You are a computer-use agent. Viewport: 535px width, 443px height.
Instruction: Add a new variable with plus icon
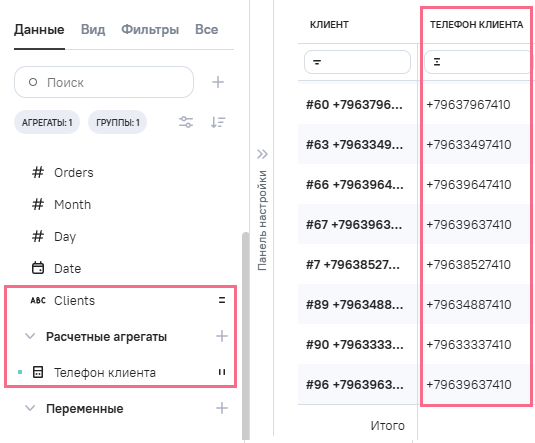tap(222, 408)
